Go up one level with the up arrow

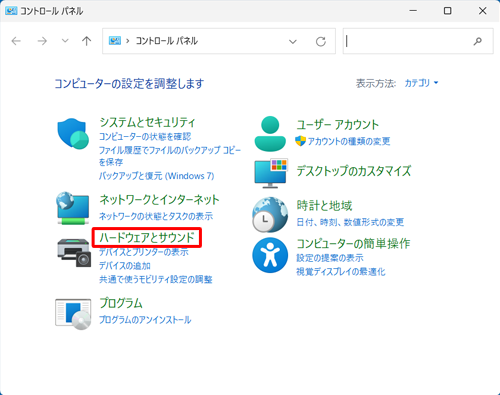(86, 41)
